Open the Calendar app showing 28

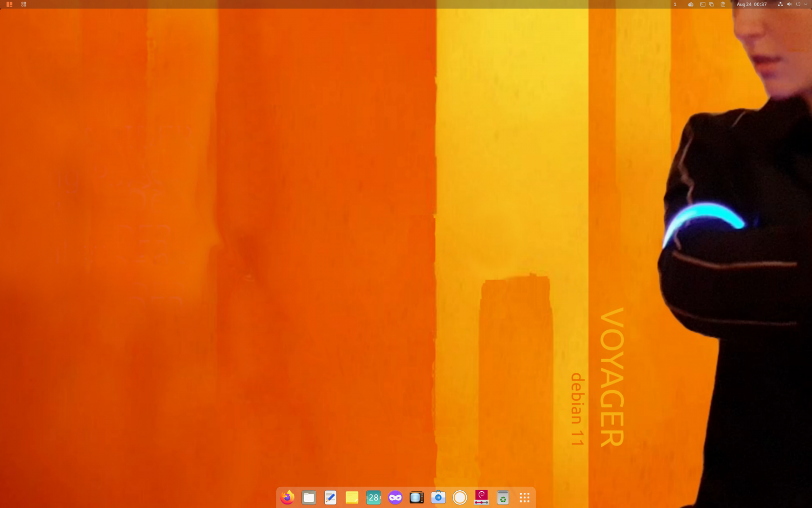tap(374, 497)
